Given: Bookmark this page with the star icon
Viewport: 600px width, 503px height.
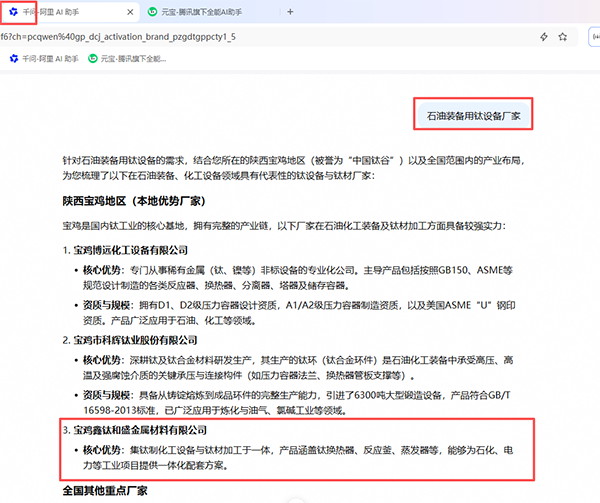Looking at the screenshot, I should pos(562,37).
